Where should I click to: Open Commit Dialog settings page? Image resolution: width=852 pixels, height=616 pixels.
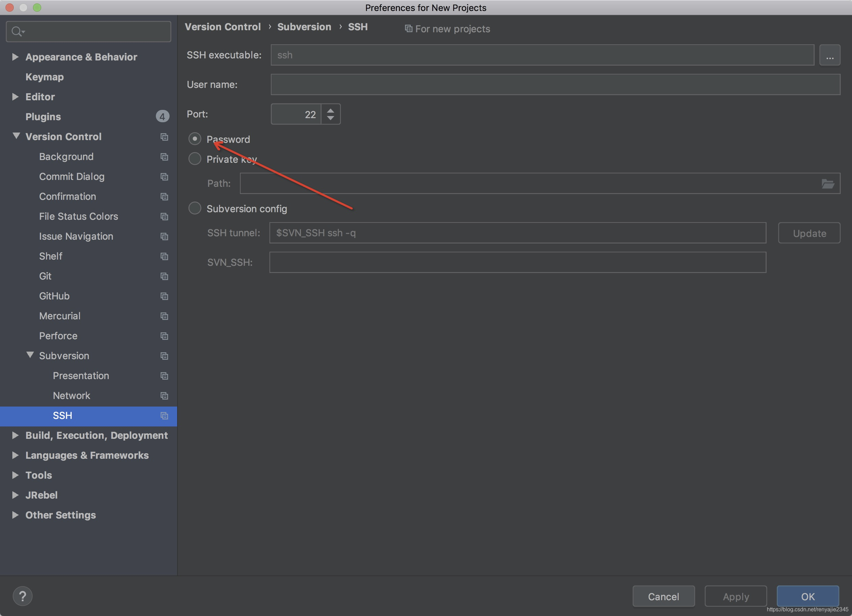[x=72, y=176]
